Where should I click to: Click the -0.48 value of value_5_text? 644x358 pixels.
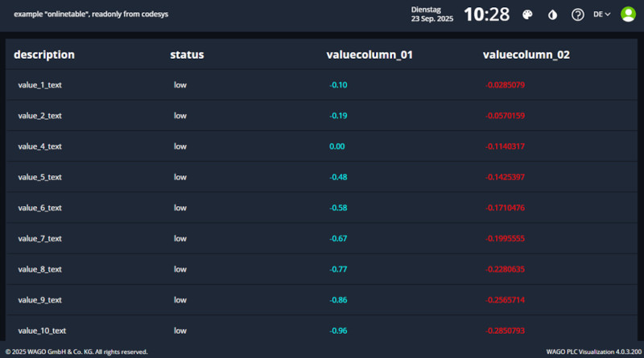pyautogui.click(x=338, y=177)
